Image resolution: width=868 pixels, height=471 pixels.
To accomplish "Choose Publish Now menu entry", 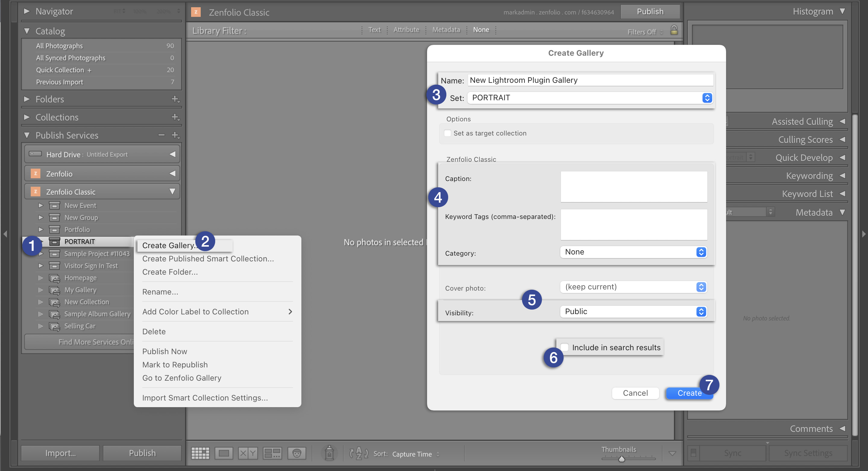I will tap(165, 351).
